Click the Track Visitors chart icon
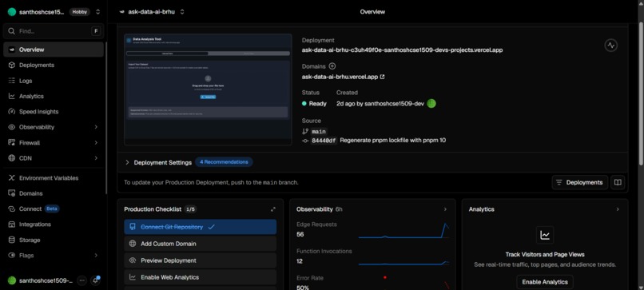This screenshot has width=644, height=290. (x=545, y=235)
